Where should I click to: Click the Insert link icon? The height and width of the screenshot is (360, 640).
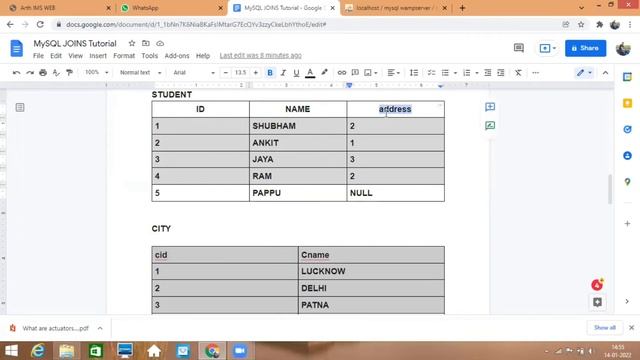pos(342,73)
